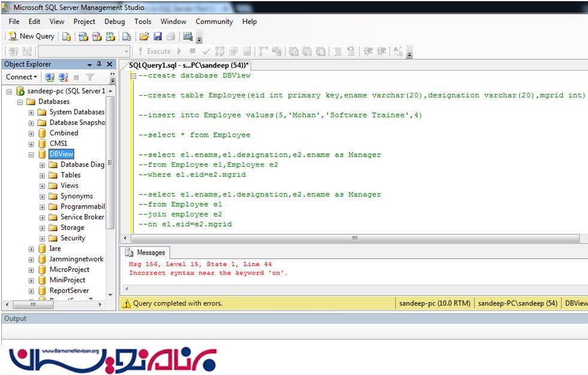Click the Disconnect Object Explorer icon
588x375 pixels.
63,77
